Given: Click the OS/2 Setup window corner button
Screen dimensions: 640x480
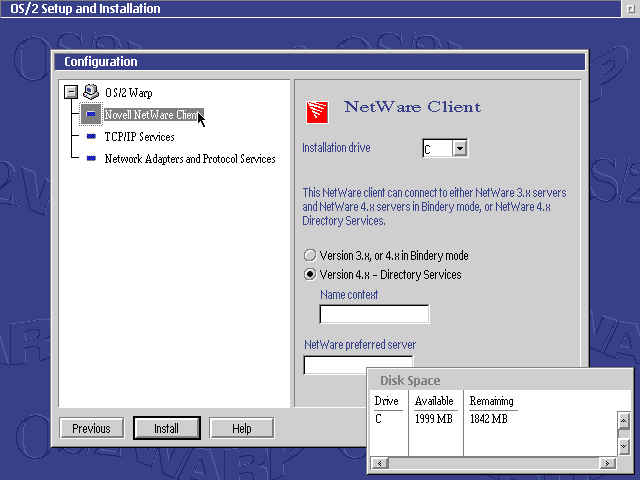Looking at the screenshot, I should coord(630,9).
